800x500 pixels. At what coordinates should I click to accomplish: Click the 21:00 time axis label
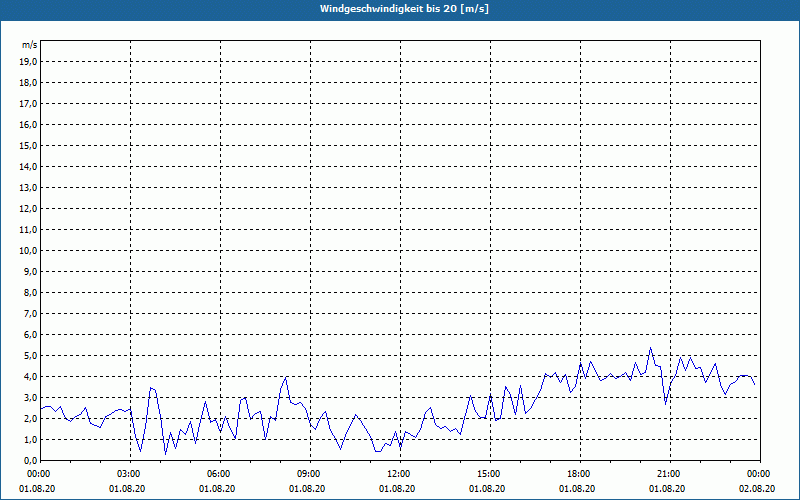point(670,474)
